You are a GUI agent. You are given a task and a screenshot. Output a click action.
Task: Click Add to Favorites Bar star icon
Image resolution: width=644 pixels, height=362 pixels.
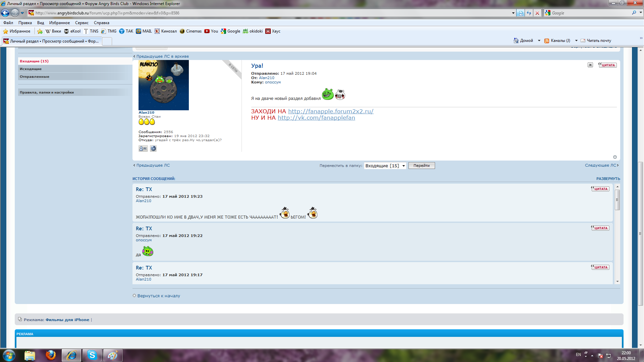point(40,31)
